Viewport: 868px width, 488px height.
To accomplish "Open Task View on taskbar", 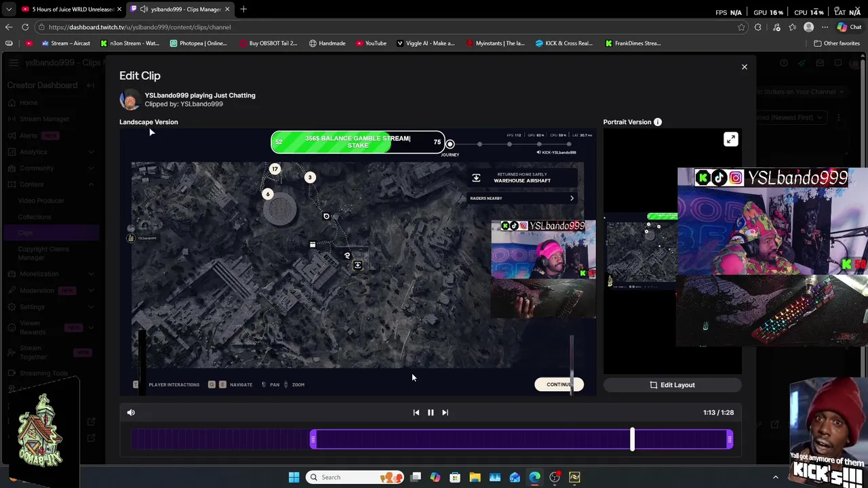I will 416,477.
